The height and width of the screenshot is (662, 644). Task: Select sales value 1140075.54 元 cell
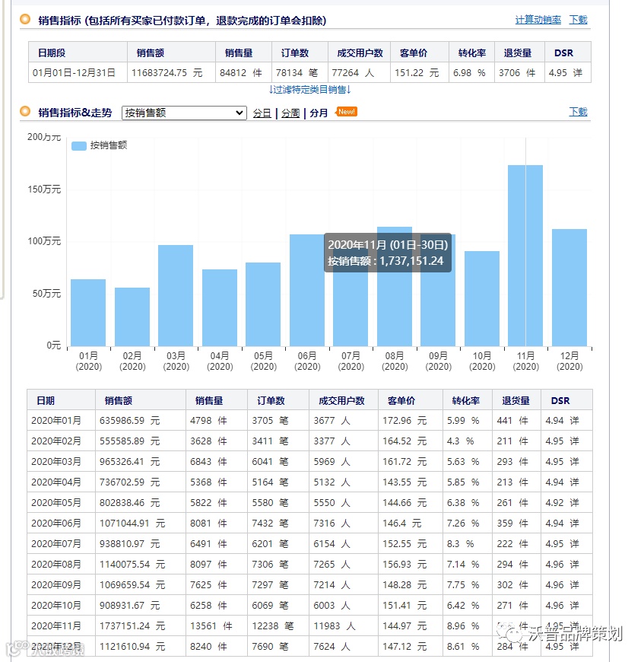[141, 565]
